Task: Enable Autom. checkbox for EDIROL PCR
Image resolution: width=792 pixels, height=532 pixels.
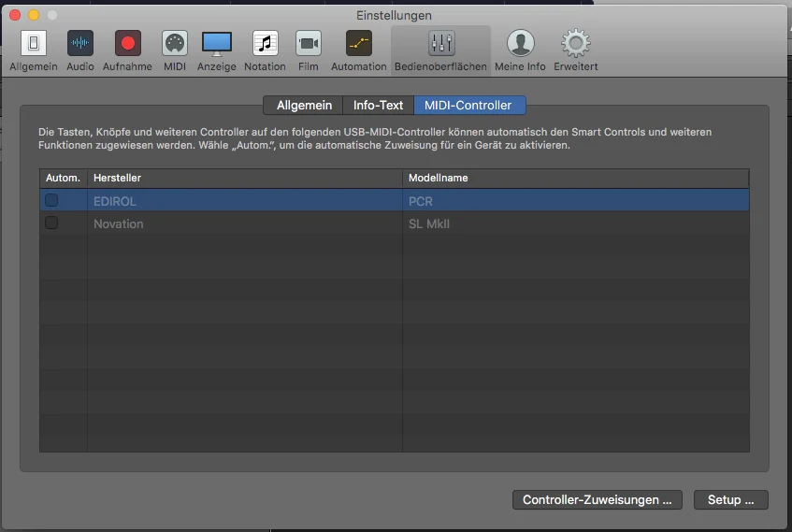Action: click(x=51, y=201)
